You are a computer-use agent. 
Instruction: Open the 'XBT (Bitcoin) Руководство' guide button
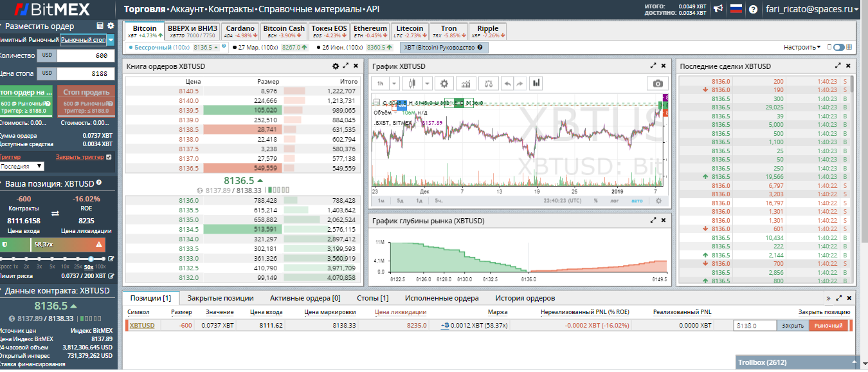point(444,48)
